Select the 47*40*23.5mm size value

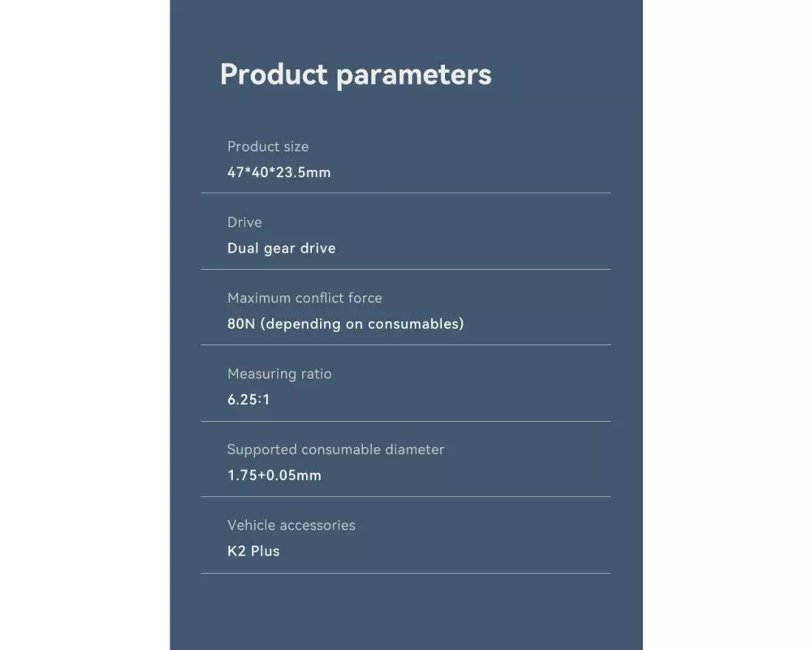[x=279, y=172]
